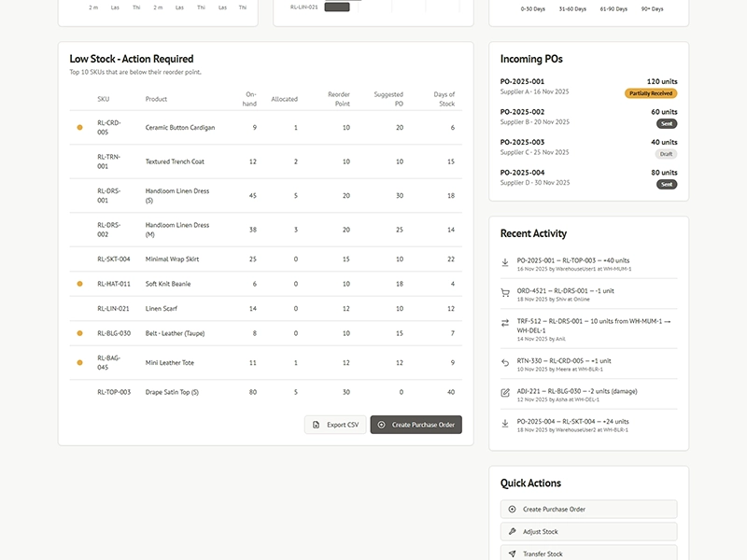Select the pencil icon beside Adjust Stock
This screenshot has height=560, width=747.
[513, 531]
